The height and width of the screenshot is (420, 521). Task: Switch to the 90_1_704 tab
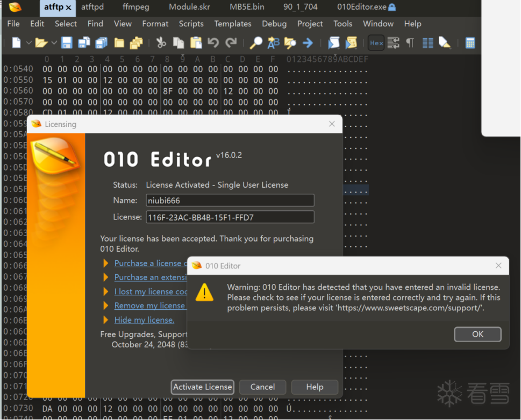click(301, 7)
